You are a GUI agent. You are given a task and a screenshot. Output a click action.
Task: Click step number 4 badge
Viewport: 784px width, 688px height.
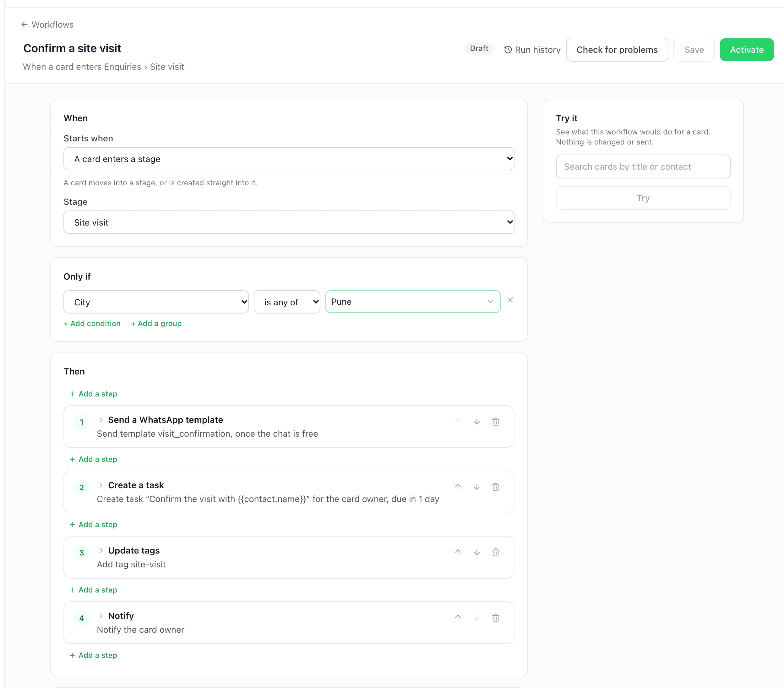(81, 618)
